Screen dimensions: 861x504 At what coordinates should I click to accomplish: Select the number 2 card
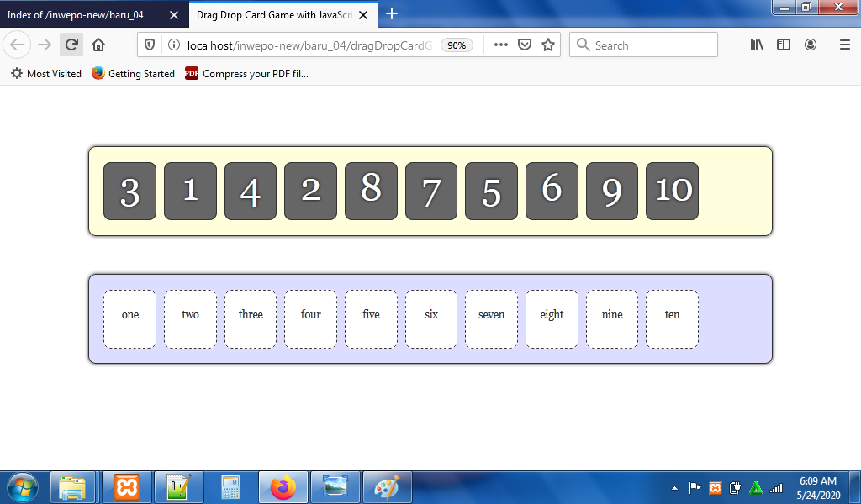coord(310,191)
